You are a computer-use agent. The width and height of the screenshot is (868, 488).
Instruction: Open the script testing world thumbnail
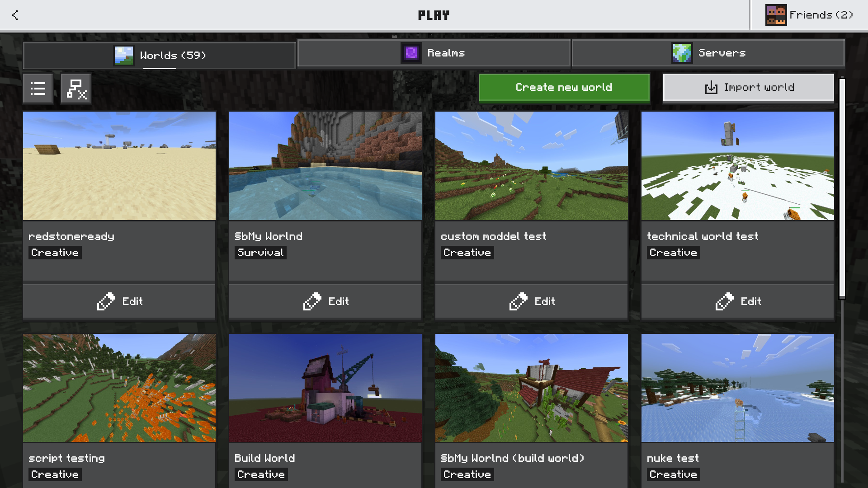[x=119, y=388]
